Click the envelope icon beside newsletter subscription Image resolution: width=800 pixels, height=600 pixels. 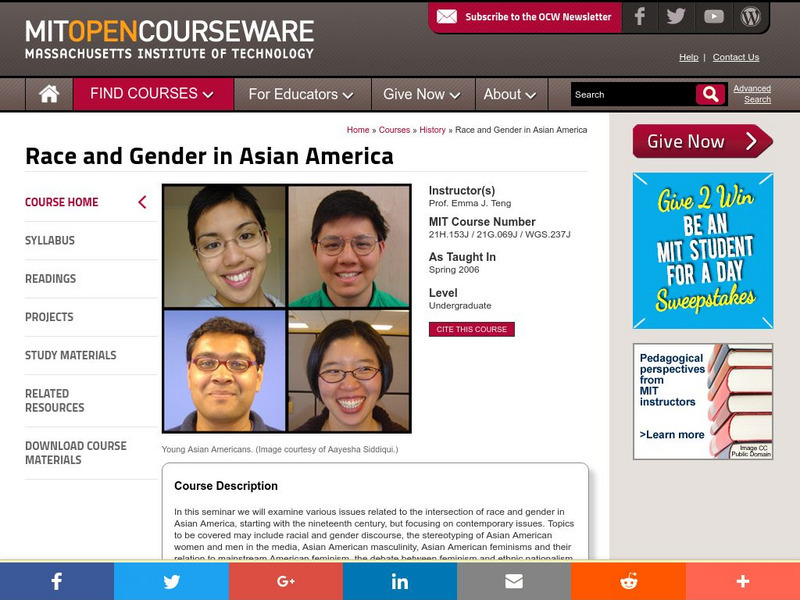446,17
